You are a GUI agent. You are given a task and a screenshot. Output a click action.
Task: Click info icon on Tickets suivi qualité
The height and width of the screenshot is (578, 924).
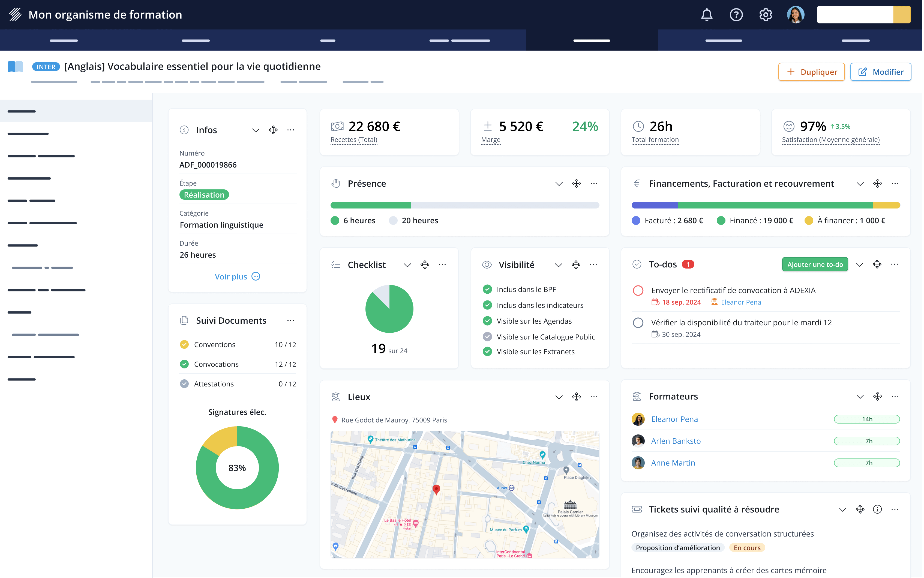[877, 509]
